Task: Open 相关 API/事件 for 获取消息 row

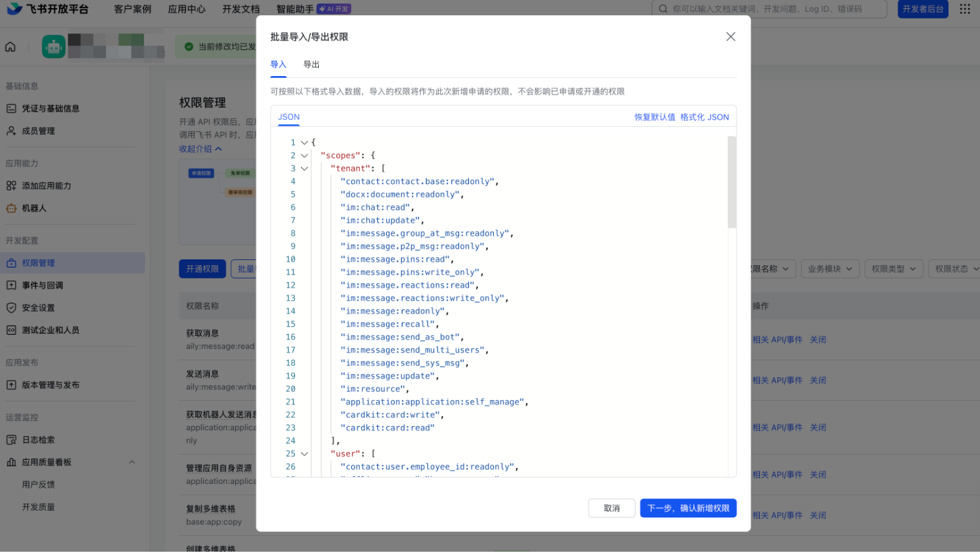Action: click(778, 340)
